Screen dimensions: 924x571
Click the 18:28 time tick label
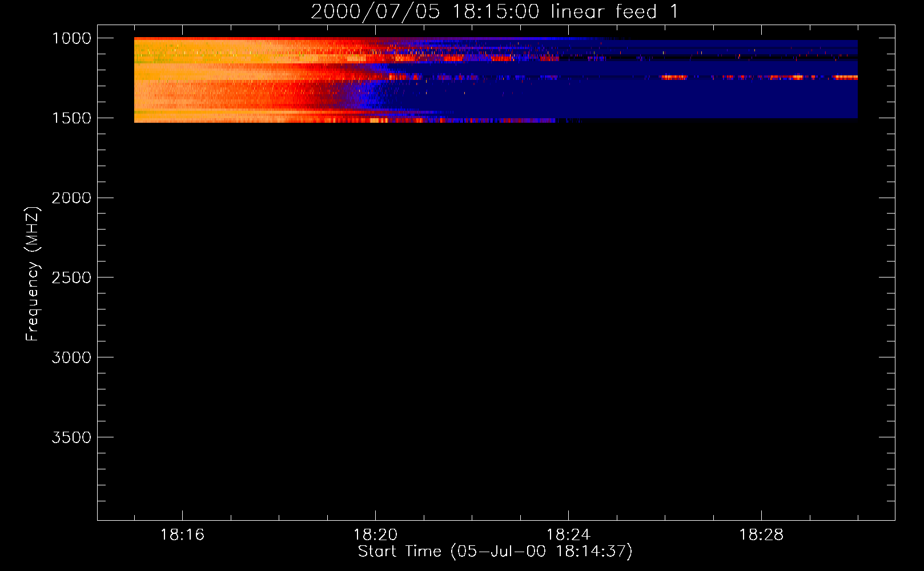pos(761,535)
